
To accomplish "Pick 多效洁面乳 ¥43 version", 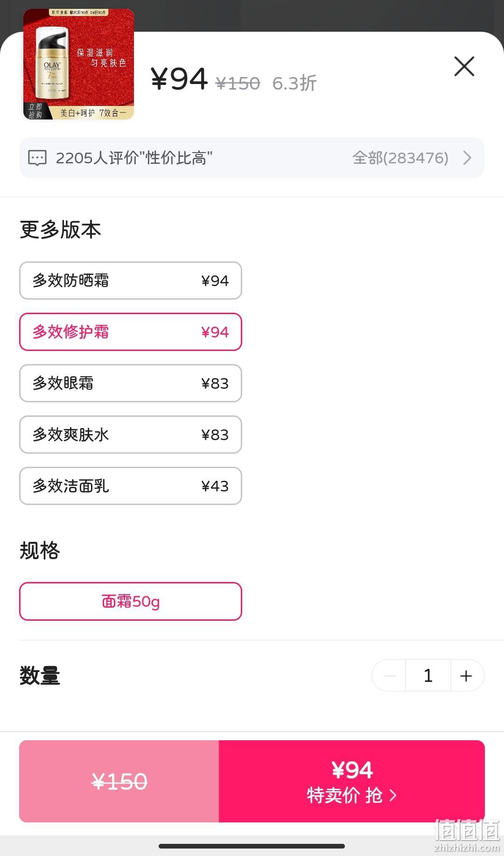I will click(x=131, y=486).
